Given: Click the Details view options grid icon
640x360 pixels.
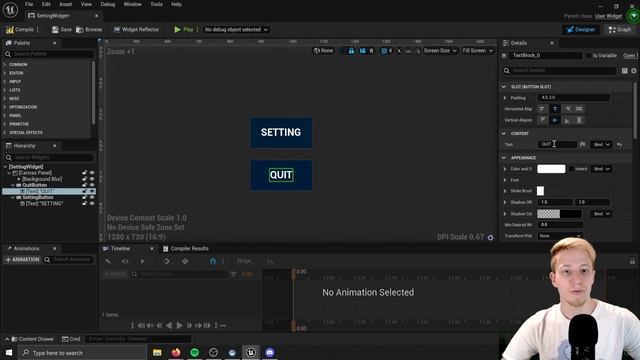Looking at the screenshot, I should pos(624,71).
